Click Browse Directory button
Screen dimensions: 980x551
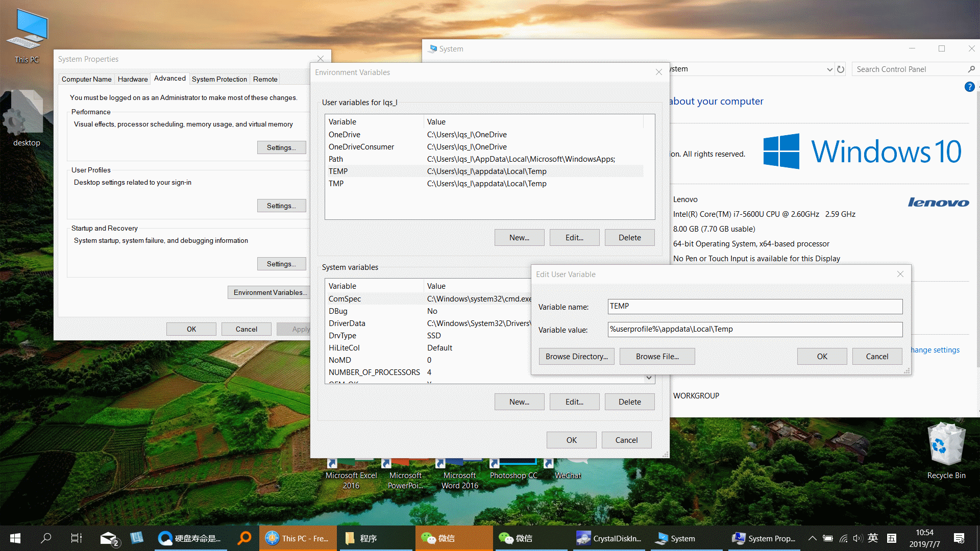(576, 357)
